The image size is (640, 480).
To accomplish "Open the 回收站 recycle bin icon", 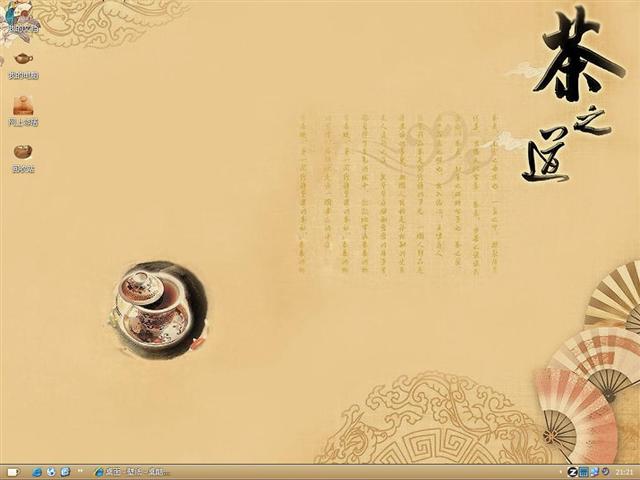I will point(23,159).
